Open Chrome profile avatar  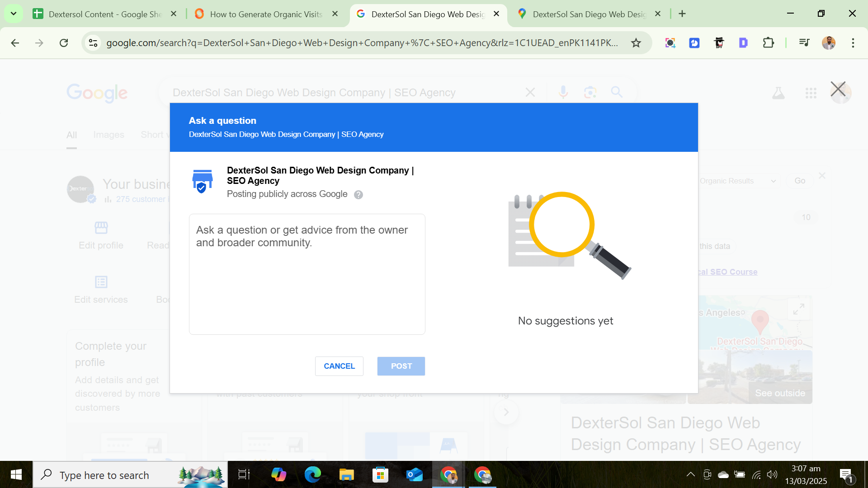click(x=829, y=43)
